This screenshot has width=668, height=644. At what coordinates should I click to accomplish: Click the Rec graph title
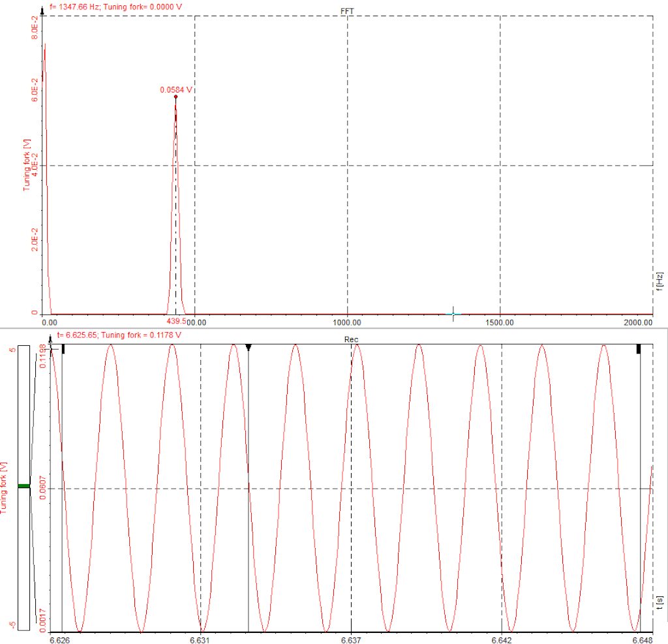[x=351, y=340]
